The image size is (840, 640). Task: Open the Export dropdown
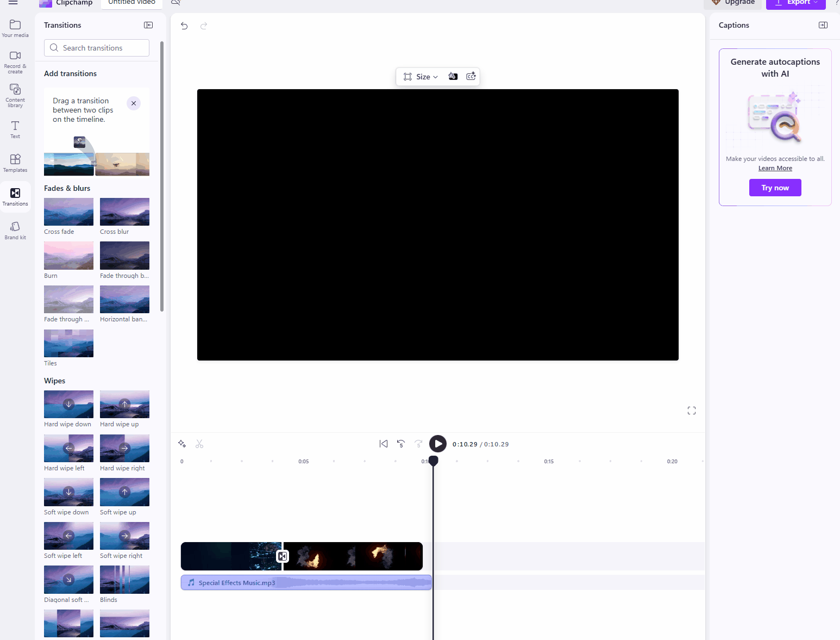point(795,3)
